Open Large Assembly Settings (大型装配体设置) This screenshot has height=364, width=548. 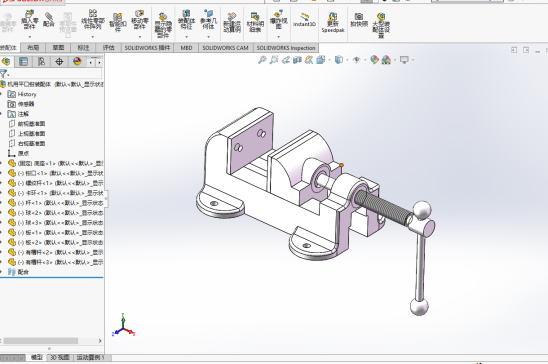tap(381, 25)
